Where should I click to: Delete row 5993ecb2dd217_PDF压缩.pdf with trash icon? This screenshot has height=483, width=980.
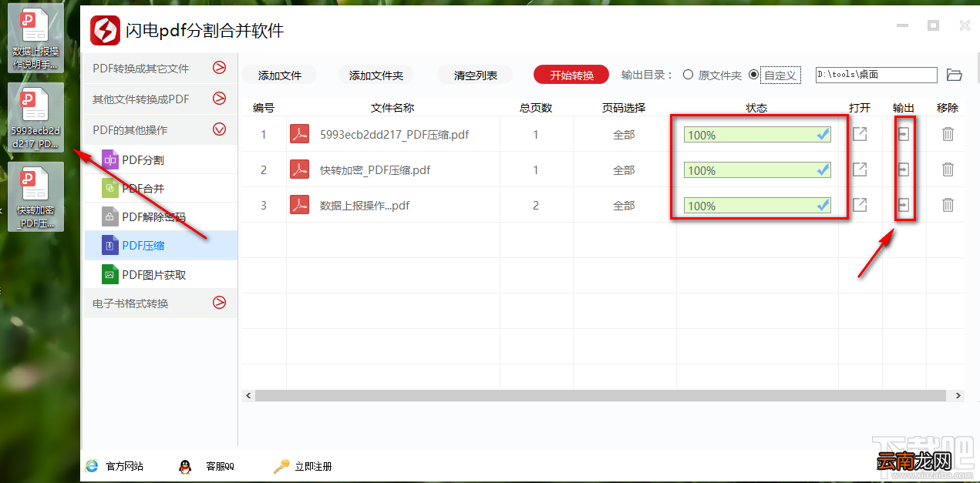click(948, 134)
